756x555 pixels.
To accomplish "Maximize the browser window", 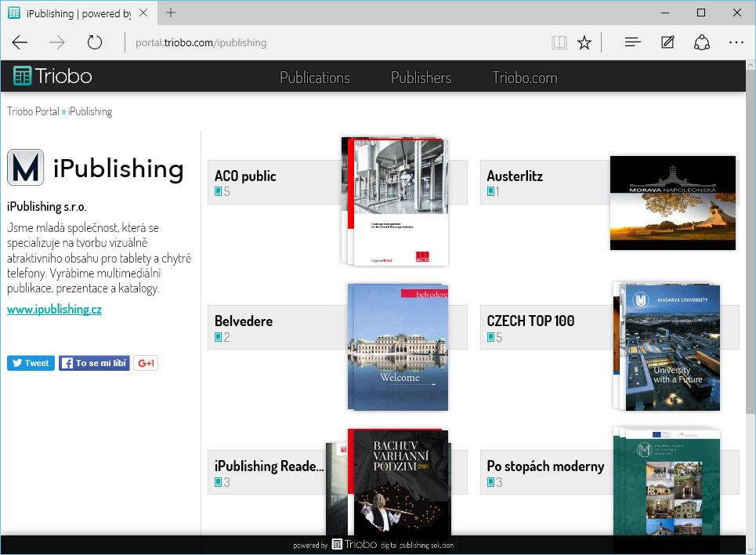I will pos(701,13).
